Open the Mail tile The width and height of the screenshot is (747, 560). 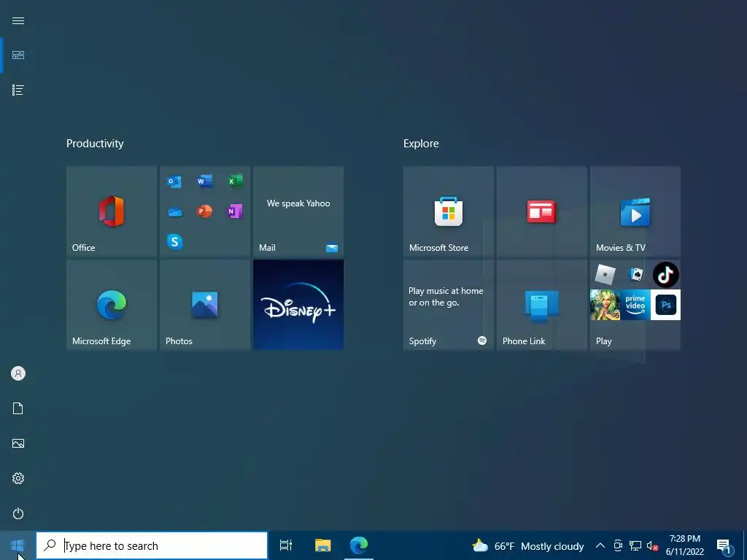298,211
